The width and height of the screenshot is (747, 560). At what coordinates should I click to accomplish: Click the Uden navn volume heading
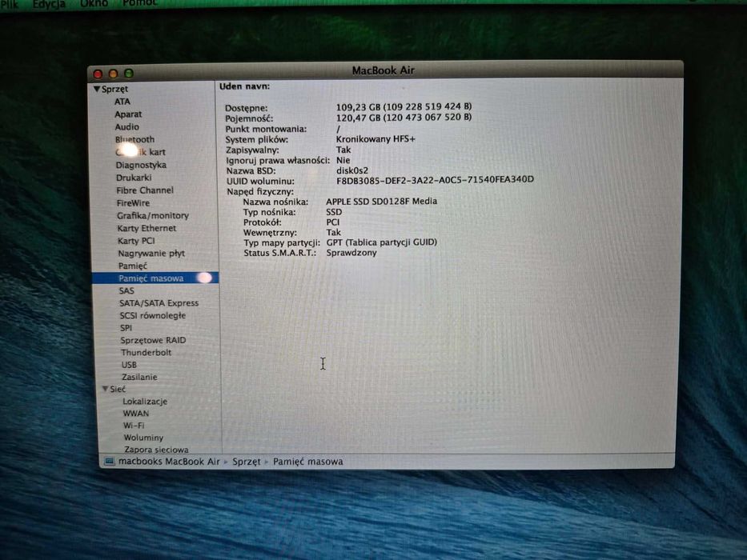click(244, 86)
